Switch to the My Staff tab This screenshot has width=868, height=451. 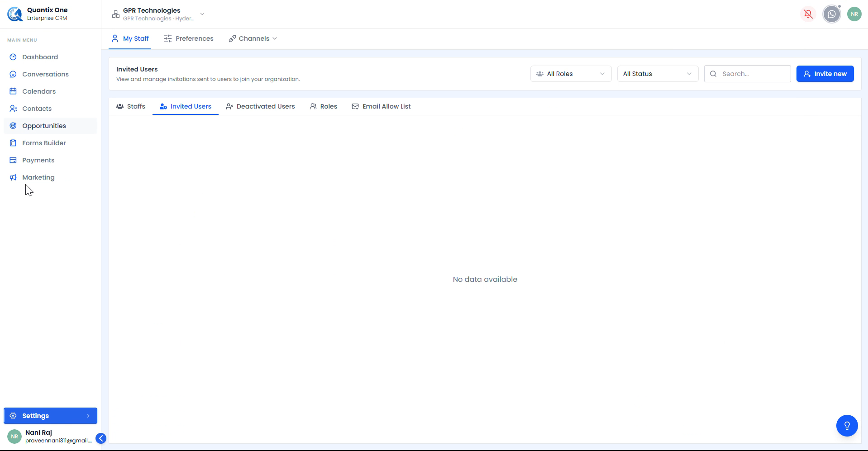(x=130, y=38)
